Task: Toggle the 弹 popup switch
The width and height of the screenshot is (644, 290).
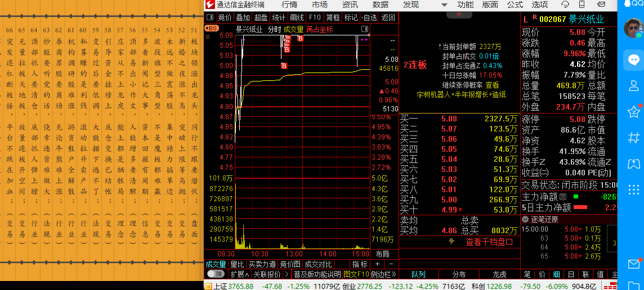Action: [x=216, y=274]
